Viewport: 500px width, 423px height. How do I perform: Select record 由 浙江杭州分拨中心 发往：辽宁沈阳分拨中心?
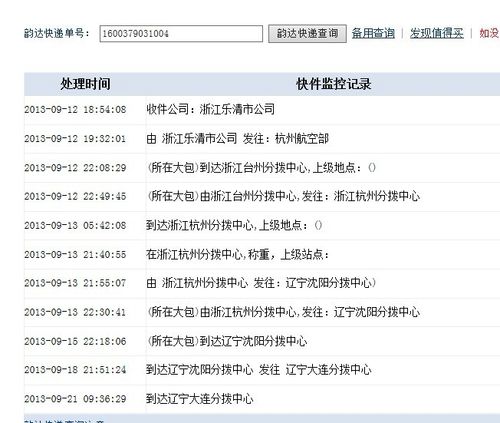(261, 283)
